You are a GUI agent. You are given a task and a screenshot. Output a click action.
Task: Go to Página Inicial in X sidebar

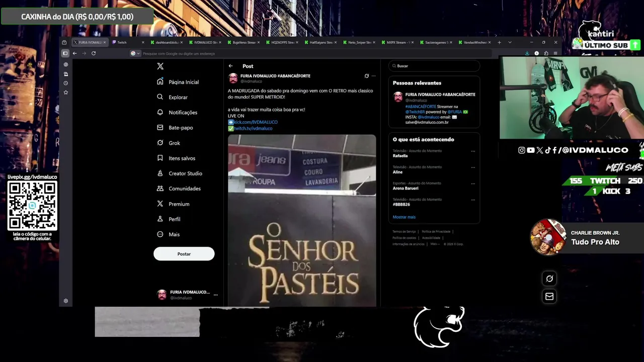pyautogui.click(x=178, y=82)
